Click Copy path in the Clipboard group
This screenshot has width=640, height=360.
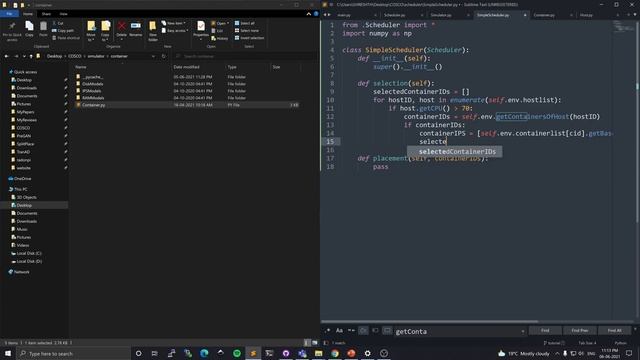(63, 31)
